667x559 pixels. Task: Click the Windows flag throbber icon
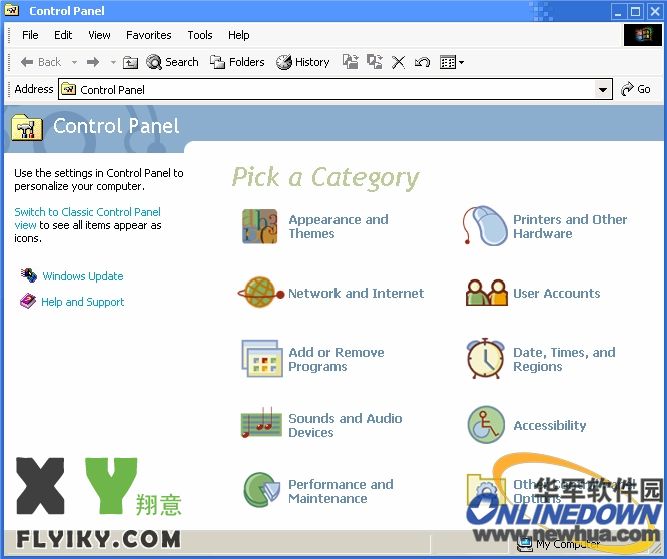(x=643, y=35)
